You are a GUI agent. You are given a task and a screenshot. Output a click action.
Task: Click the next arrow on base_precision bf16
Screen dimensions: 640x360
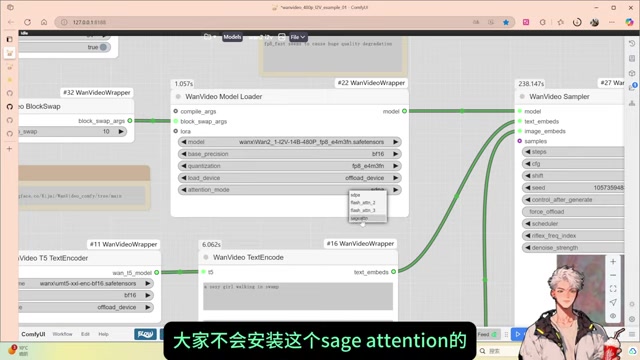(396, 154)
